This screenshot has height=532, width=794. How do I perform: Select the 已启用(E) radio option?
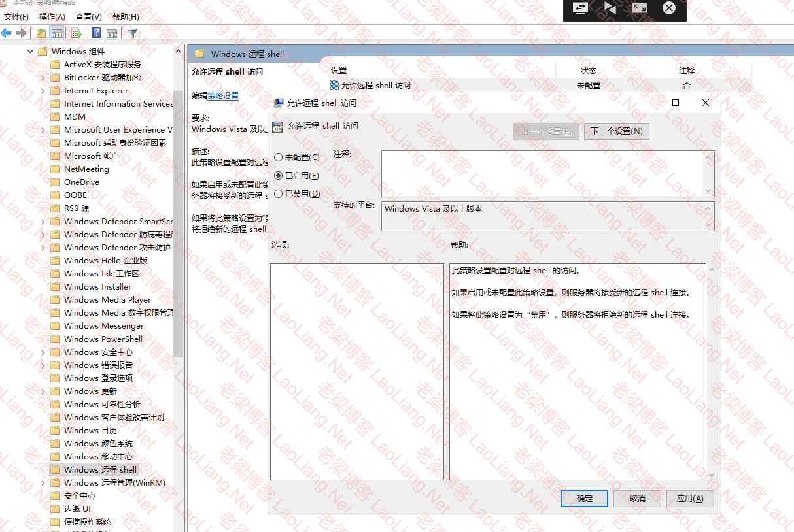point(279,176)
